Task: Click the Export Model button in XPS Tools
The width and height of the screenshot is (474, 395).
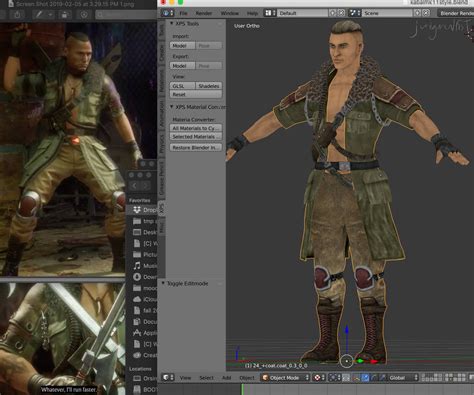Action: [x=182, y=66]
